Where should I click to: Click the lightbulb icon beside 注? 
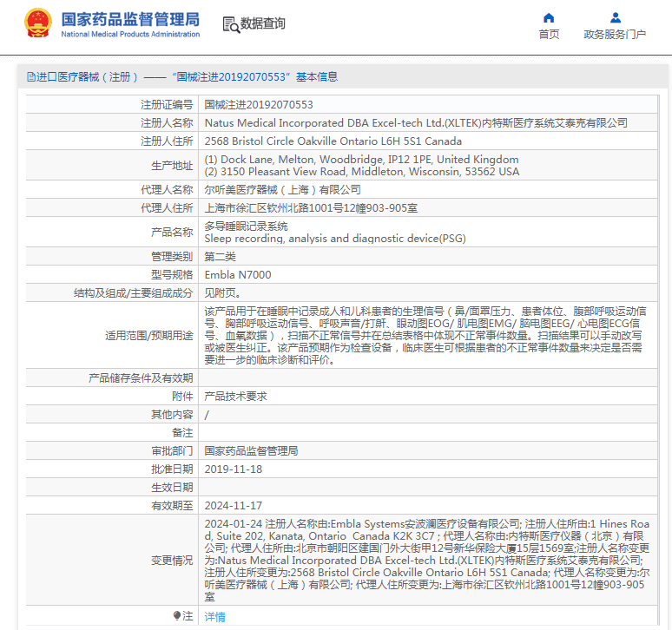(x=177, y=616)
